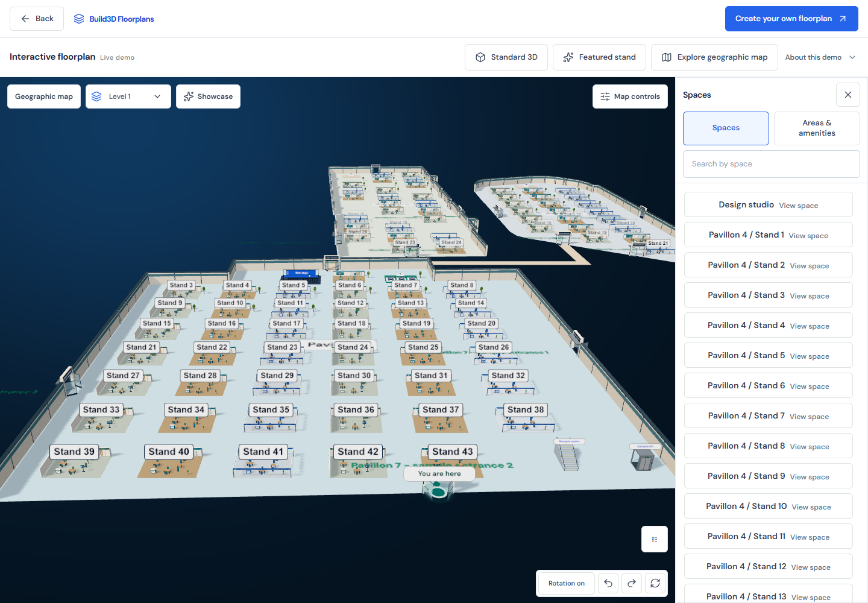Click Create your own floorplan button

tap(791, 19)
